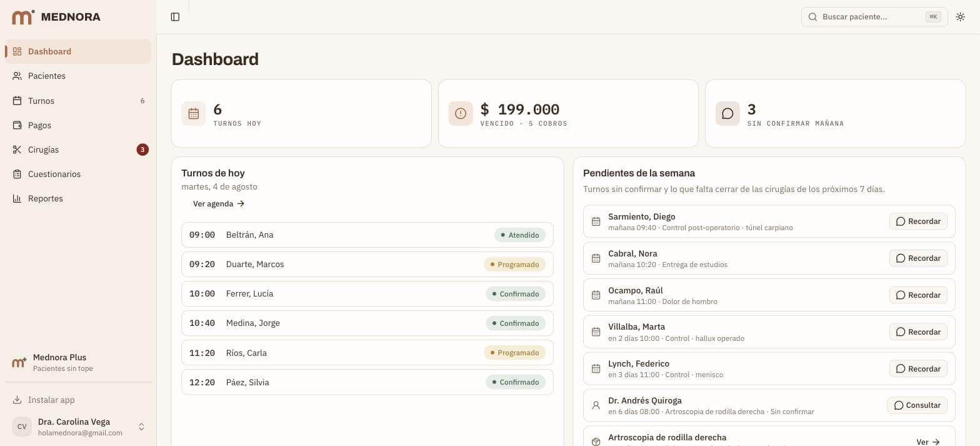Open the 10:40 Medina, Jorge appointment
Image resolution: width=980 pixels, height=446 pixels.
(x=367, y=323)
